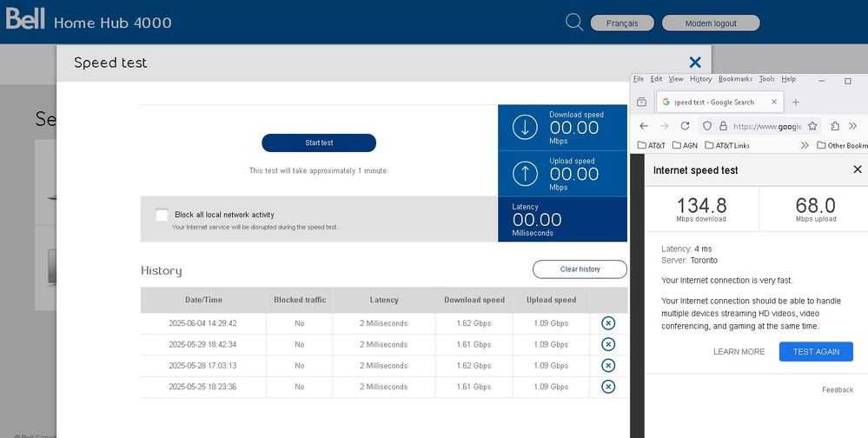Click the search magnifier in Bell header

point(574,23)
